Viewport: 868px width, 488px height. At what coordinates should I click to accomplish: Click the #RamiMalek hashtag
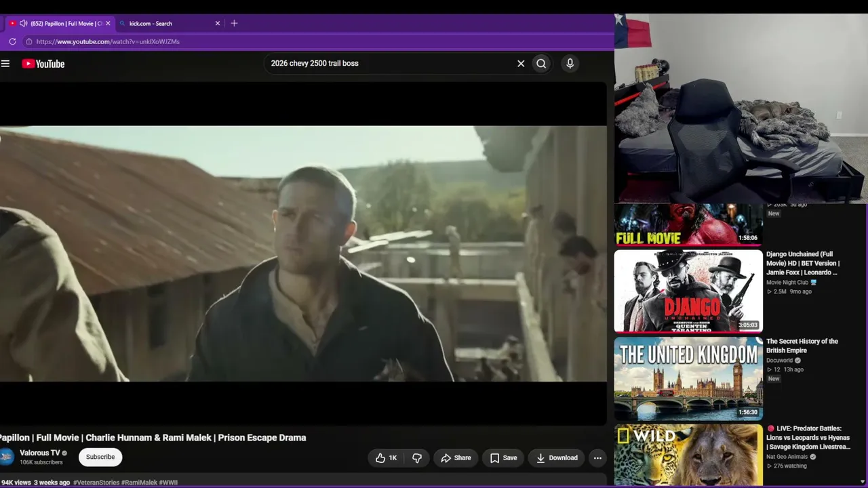[139, 483]
